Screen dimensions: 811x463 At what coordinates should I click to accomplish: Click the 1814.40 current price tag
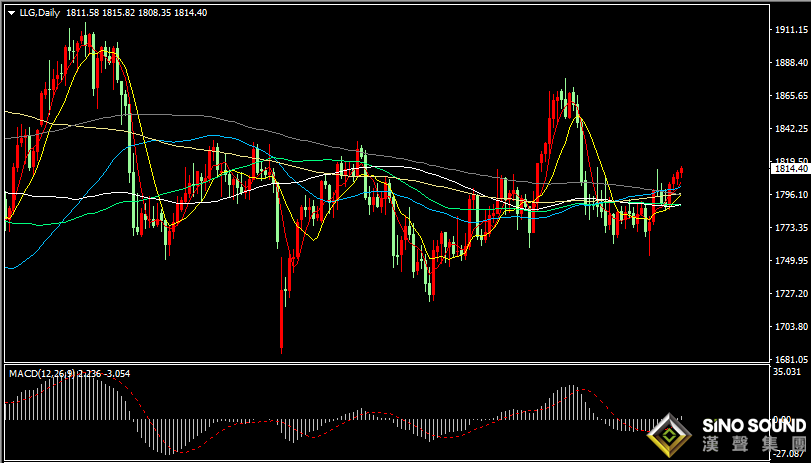(790, 169)
